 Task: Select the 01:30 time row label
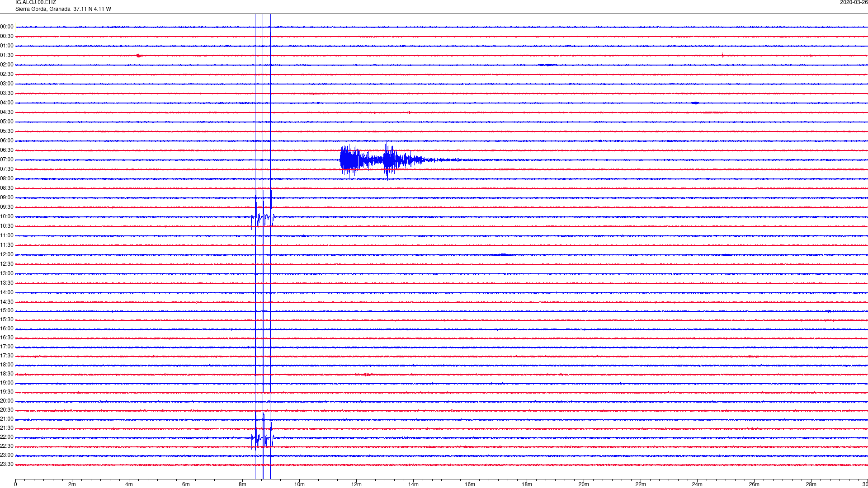(x=7, y=55)
